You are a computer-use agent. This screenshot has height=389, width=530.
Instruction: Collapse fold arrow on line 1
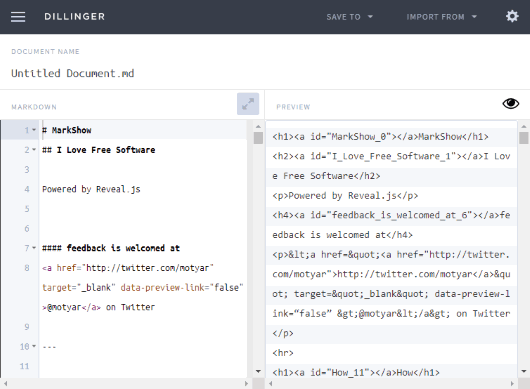click(x=34, y=130)
